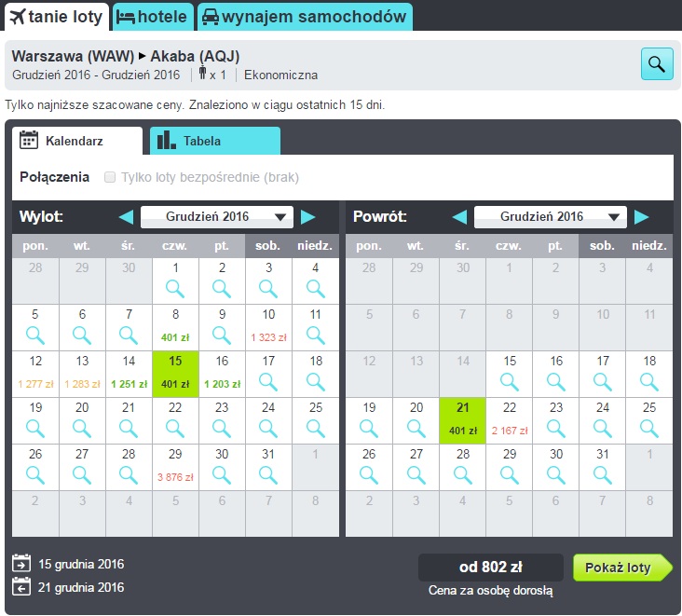Search departure prices for December 11
The width and height of the screenshot is (682, 616).
pos(315,335)
